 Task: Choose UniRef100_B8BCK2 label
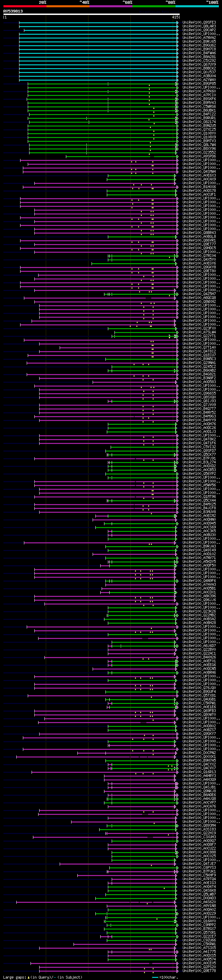pos(199,68)
